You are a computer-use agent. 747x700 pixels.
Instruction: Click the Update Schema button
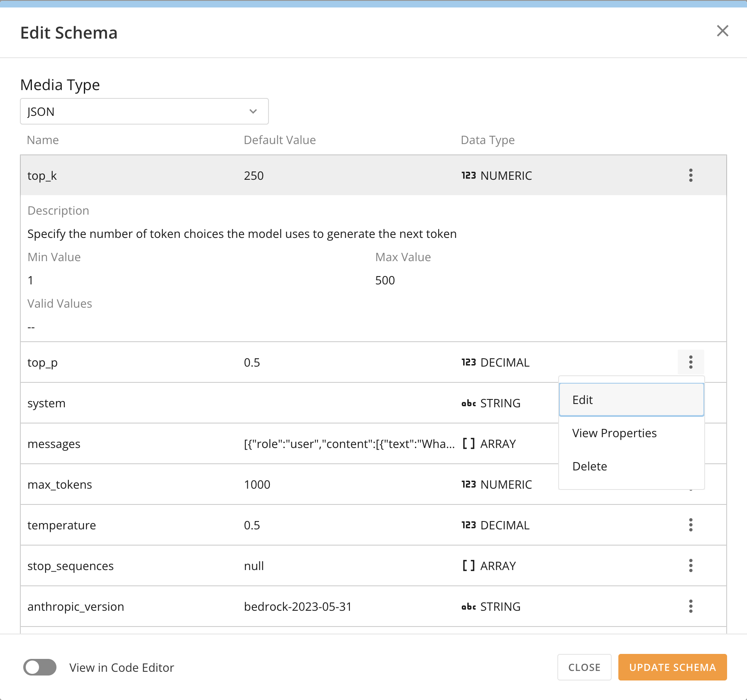pyautogui.click(x=672, y=667)
